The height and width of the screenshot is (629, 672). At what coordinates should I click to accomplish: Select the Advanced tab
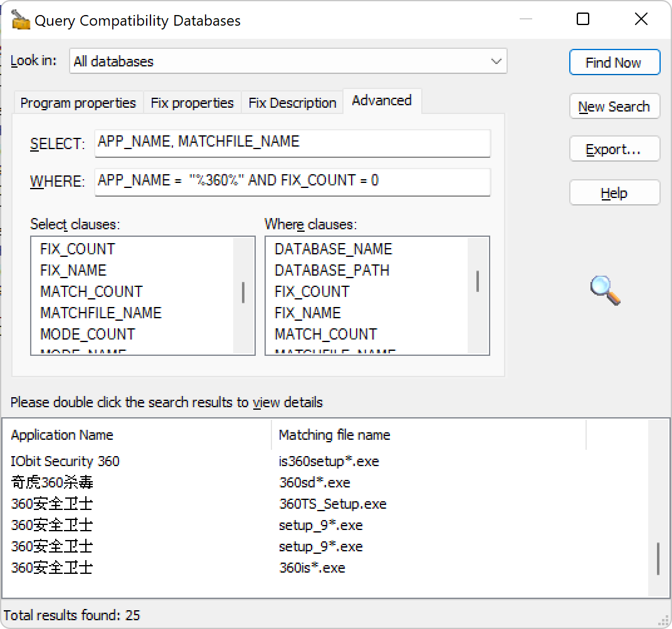pyautogui.click(x=381, y=101)
